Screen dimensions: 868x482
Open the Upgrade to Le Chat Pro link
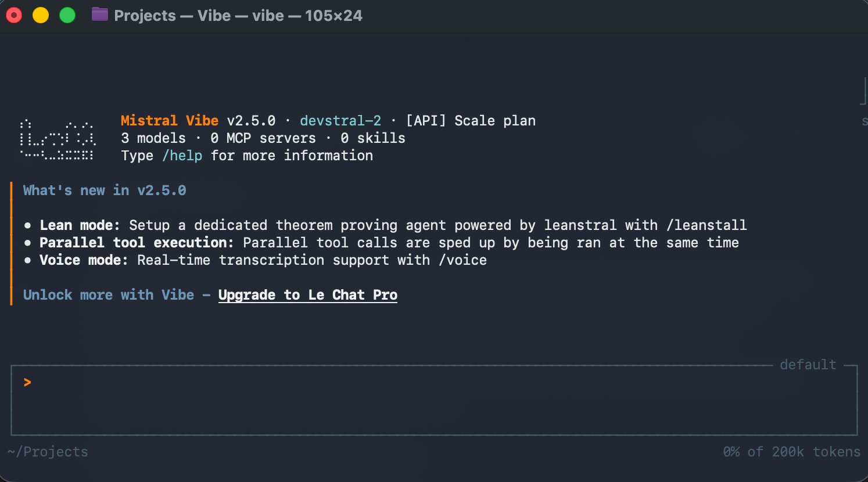pyautogui.click(x=307, y=295)
